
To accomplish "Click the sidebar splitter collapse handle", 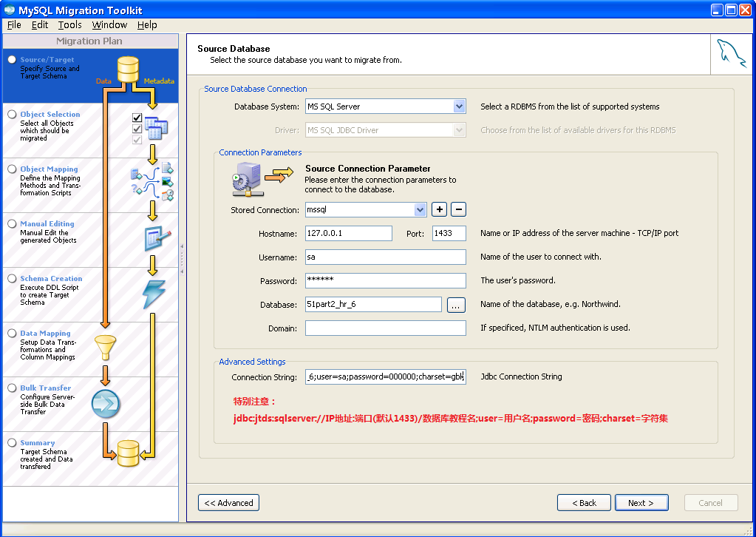I will (x=182, y=259).
